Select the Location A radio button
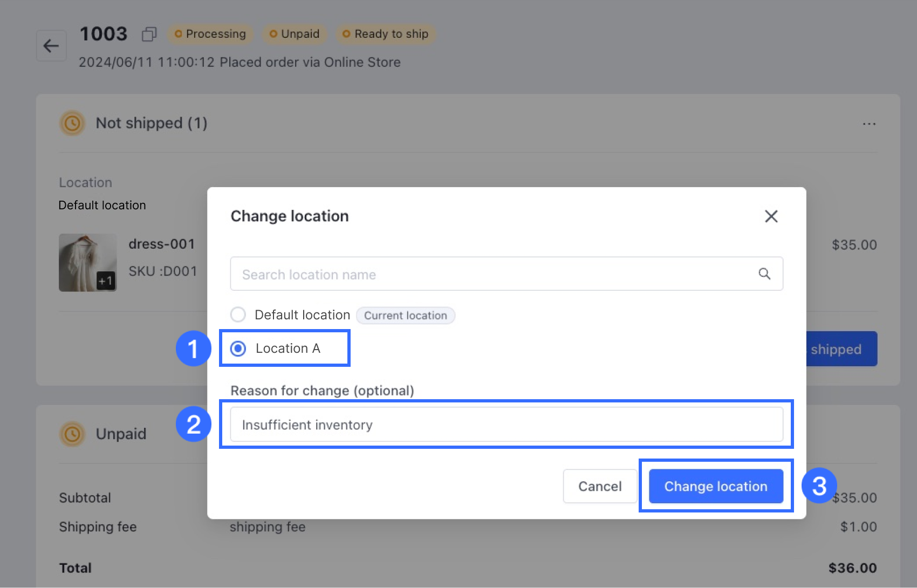This screenshot has height=588, width=917. point(238,348)
